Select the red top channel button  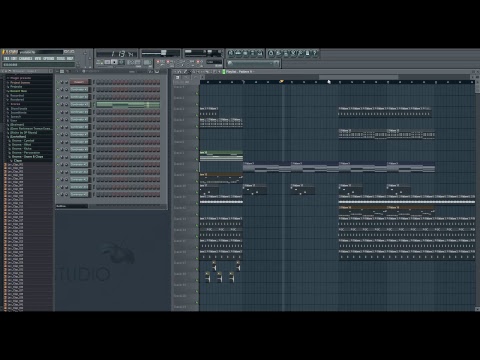pos(80,82)
